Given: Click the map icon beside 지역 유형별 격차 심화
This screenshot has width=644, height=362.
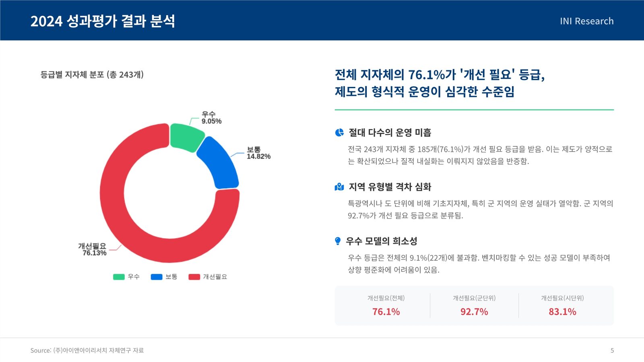Looking at the screenshot, I should point(339,187).
